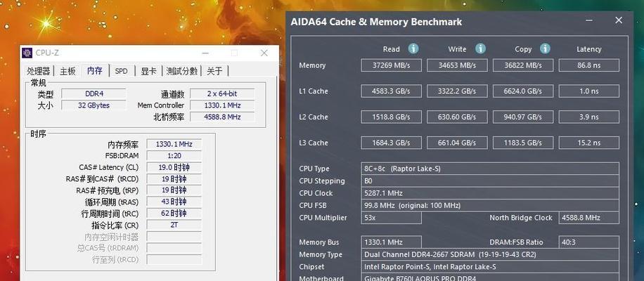Click the tRP value 19 时钟
This screenshot has width=644, height=281.
pos(174,190)
